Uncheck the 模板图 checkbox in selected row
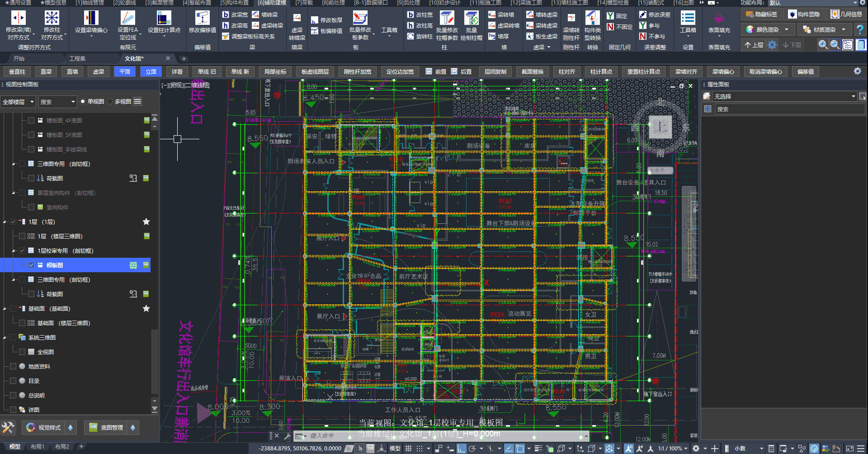The image size is (868, 454). tap(31, 265)
